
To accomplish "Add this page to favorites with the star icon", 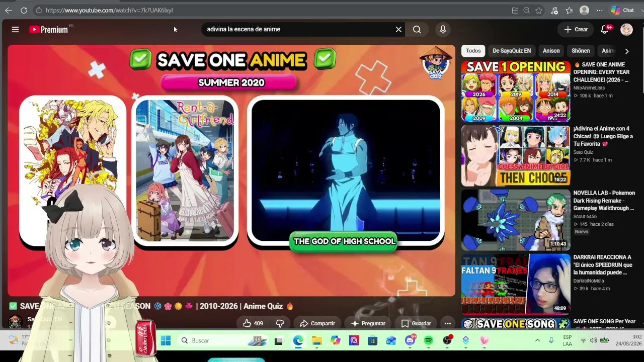I will (x=539, y=10).
